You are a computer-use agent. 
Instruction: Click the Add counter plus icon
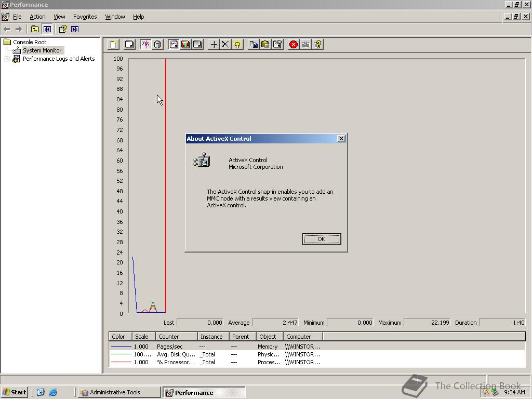point(214,45)
